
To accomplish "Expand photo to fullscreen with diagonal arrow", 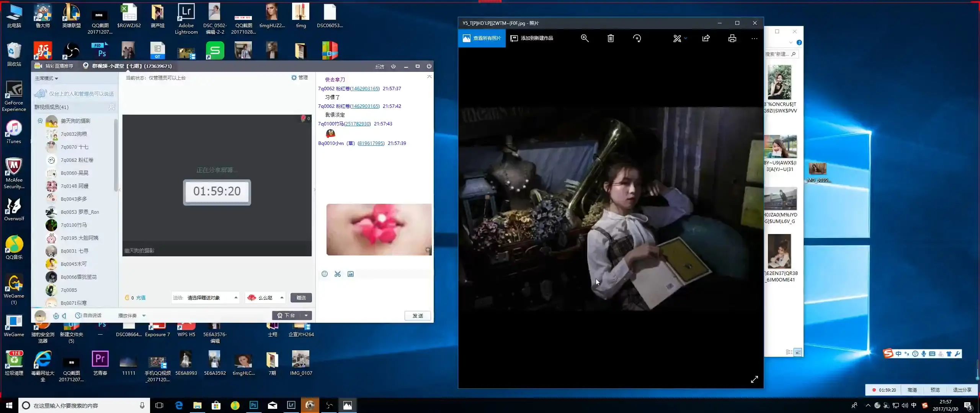I will point(754,379).
